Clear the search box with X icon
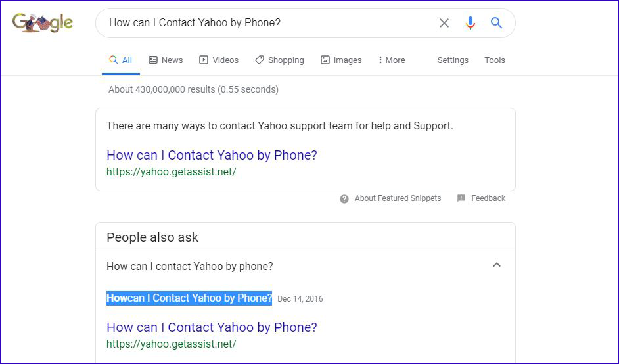The image size is (619, 364). [444, 23]
